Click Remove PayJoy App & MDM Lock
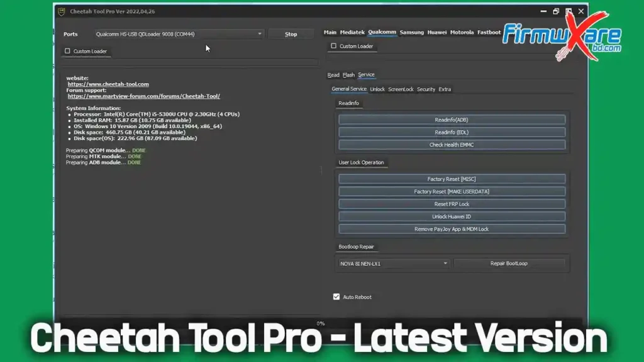 pyautogui.click(x=451, y=229)
